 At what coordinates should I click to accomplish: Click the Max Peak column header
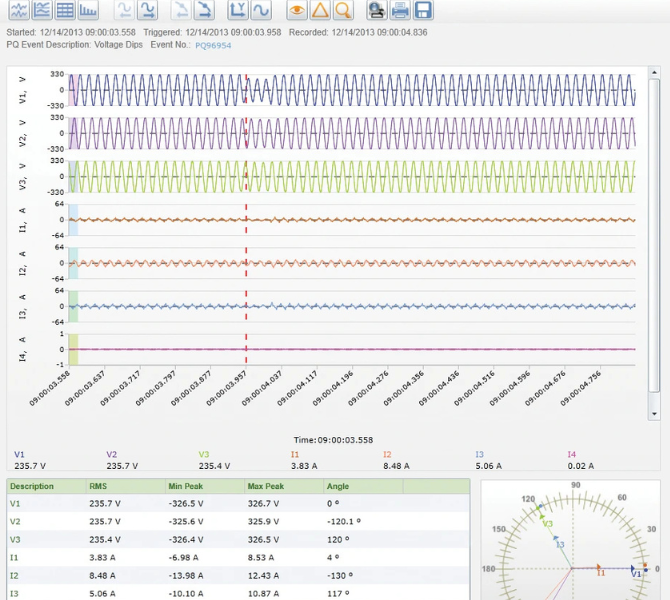click(x=265, y=486)
